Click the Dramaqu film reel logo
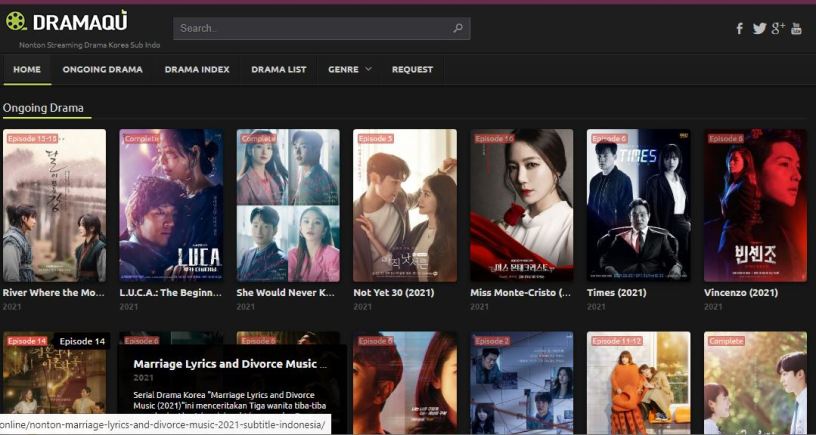This screenshot has width=816, height=435. click(x=16, y=21)
